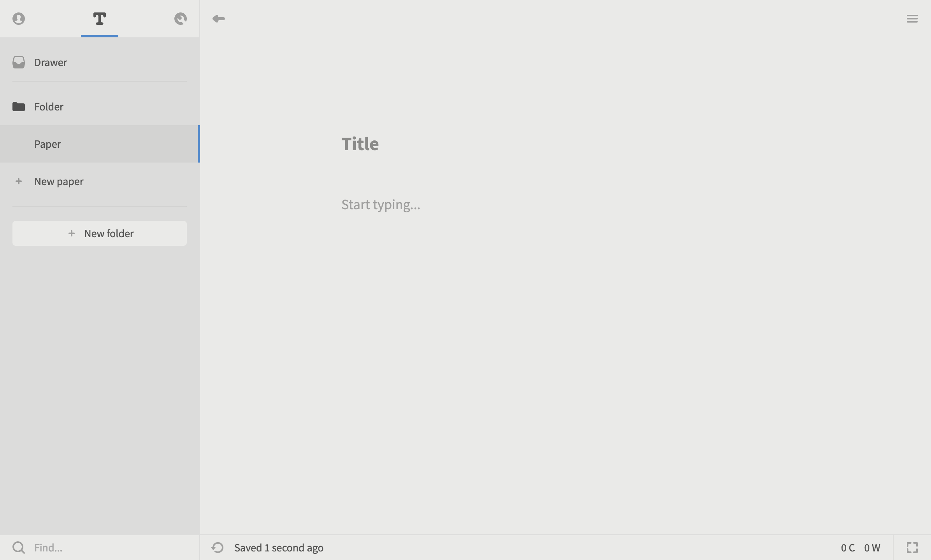Click the Drawer inbox icon
This screenshot has height=560, width=931.
19,62
